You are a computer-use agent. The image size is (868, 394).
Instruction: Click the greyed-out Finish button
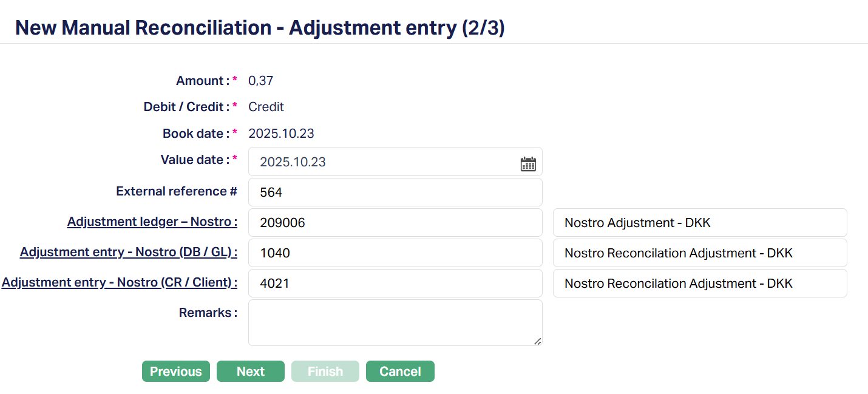click(325, 372)
